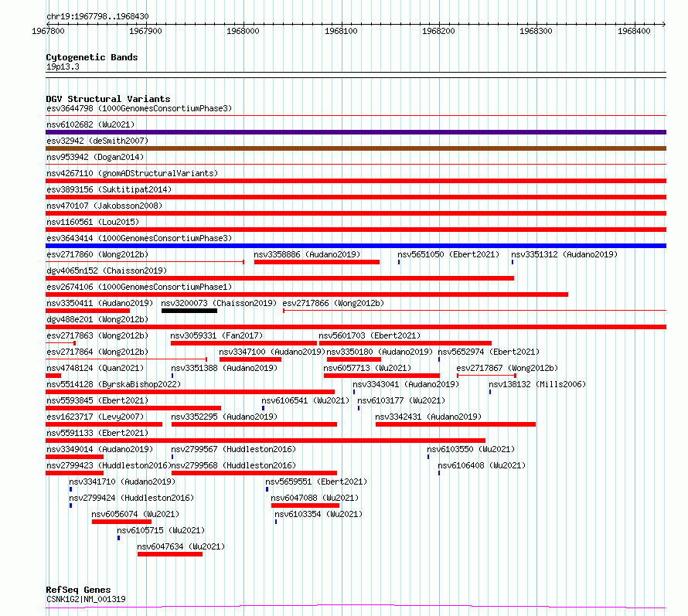Image resolution: width=688 pixels, height=616 pixels.
Task: Click esv2717863 (Wong2012b) label
Action: 97,335
